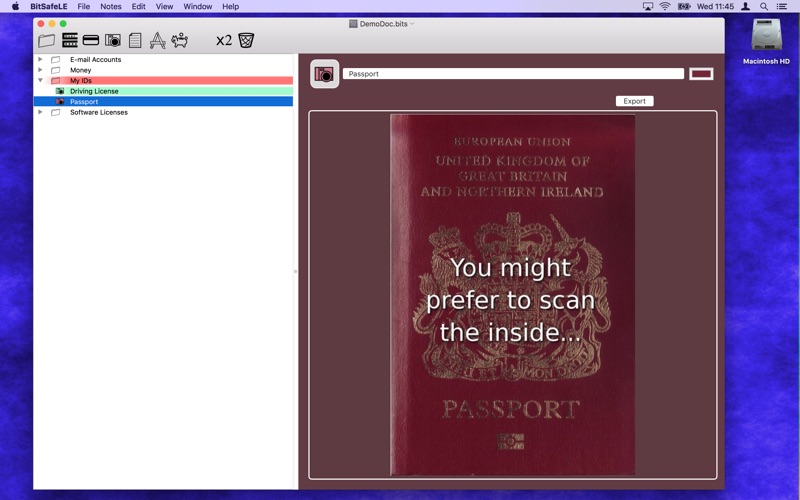Add a new folder with the toolbar folder icon
Screen dimensions: 800x500
pos(46,40)
